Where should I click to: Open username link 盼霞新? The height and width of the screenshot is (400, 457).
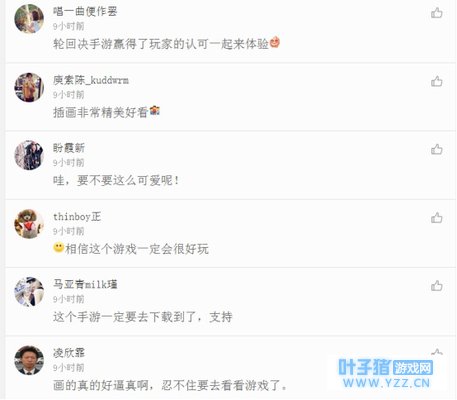pyautogui.click(x=69, y=148)
